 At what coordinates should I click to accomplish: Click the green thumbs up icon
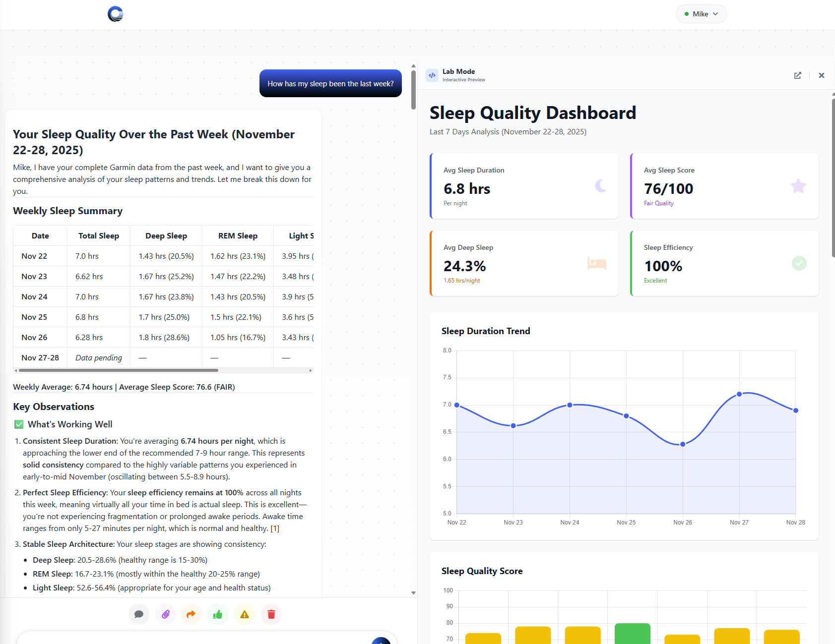pyautogui.click(x=218, y=614)
